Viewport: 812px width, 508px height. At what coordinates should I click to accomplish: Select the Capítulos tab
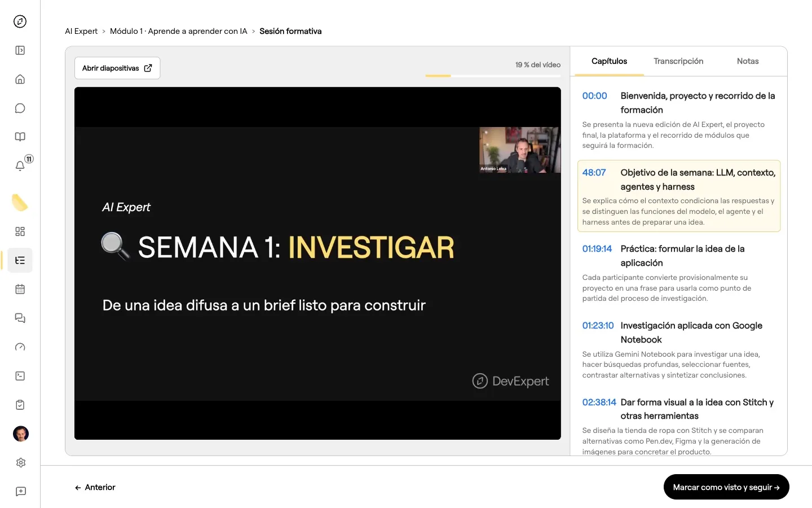(609, 61)
